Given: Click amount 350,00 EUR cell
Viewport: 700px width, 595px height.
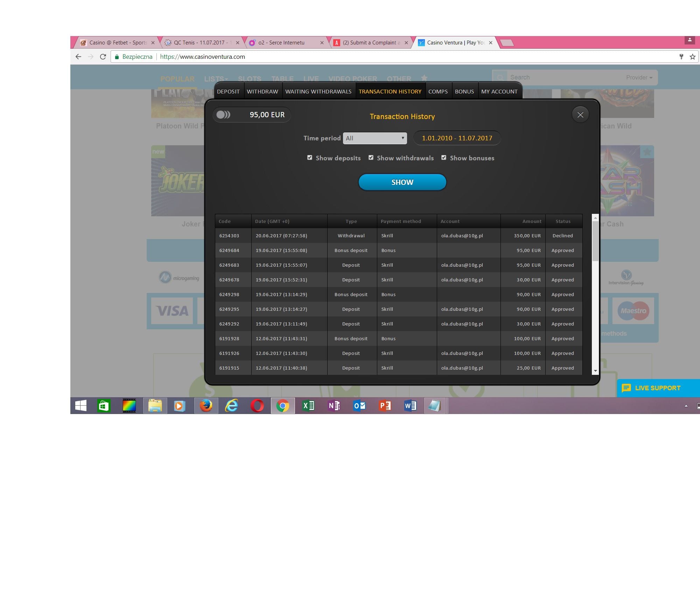Looking at the screenshot, I should coord(523,236).
